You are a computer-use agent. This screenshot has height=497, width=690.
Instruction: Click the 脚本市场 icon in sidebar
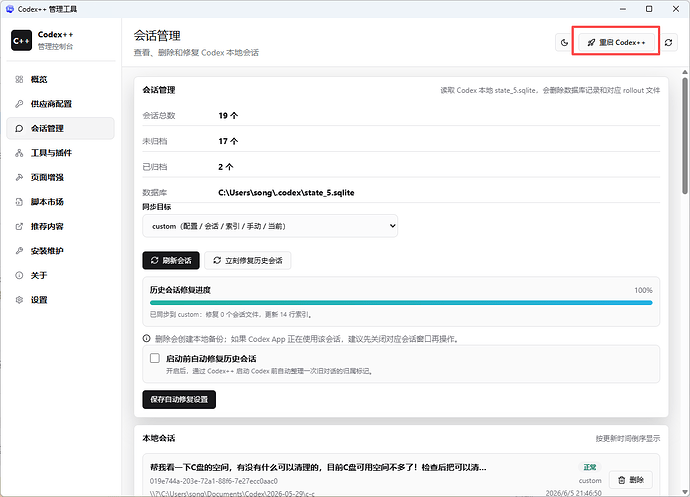pos(19,202)
